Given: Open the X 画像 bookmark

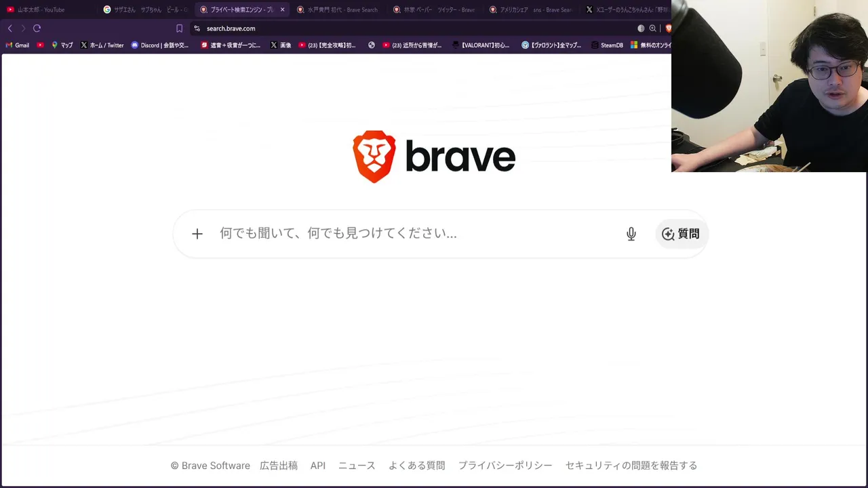Looking at the screenshot, I should (x=281, y=45).
